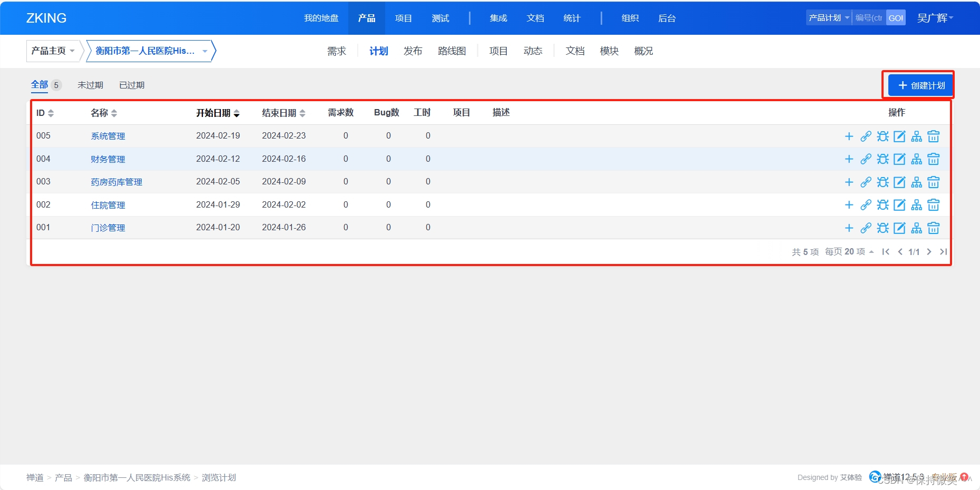The image size is (980, 490).
Task: Link bugs icon for plan 门诊管理
Action: (883, 228)
